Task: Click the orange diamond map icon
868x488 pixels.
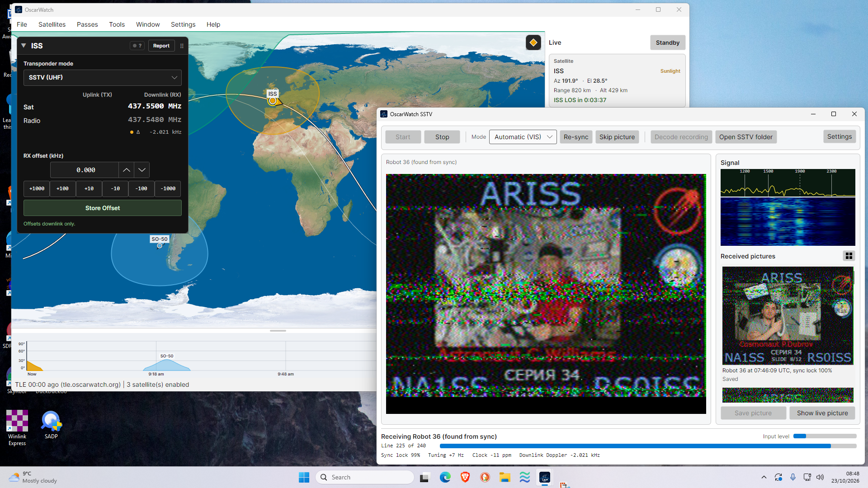Action: (533, 42)
